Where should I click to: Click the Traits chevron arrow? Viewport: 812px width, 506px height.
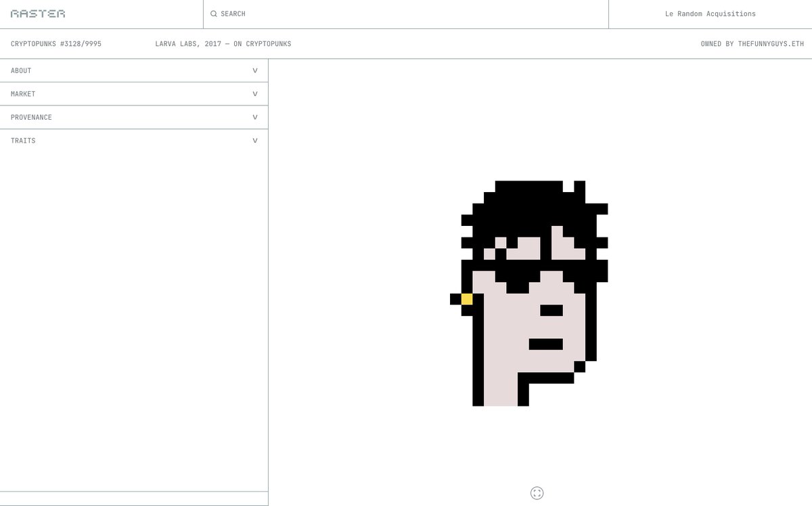(x=255, y=141)
